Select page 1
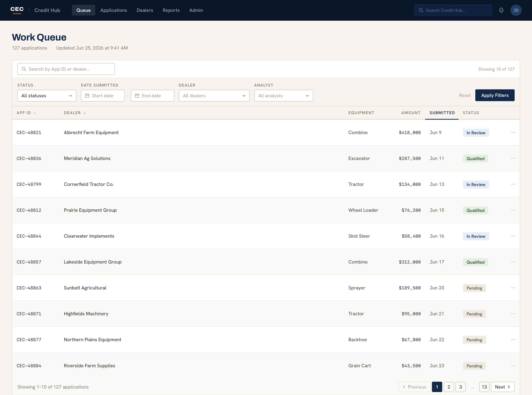Image resolution: width=532 pixels, height=395 pixels. pos(437,387)
